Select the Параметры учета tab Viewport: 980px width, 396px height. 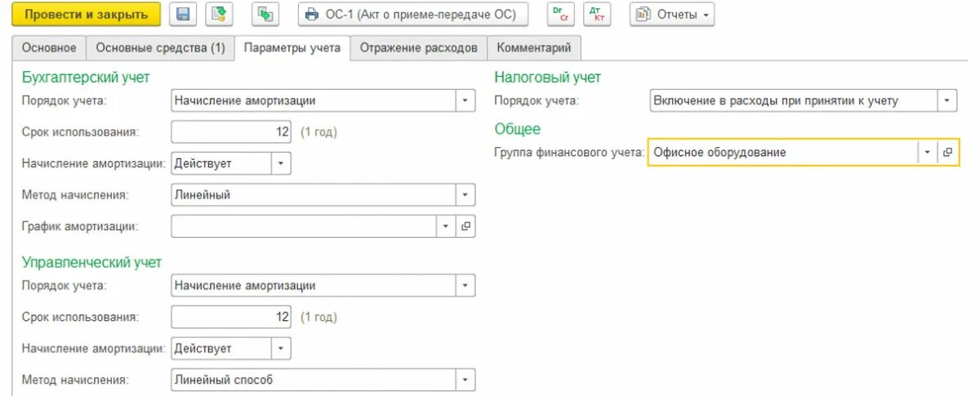pos(292,48)
